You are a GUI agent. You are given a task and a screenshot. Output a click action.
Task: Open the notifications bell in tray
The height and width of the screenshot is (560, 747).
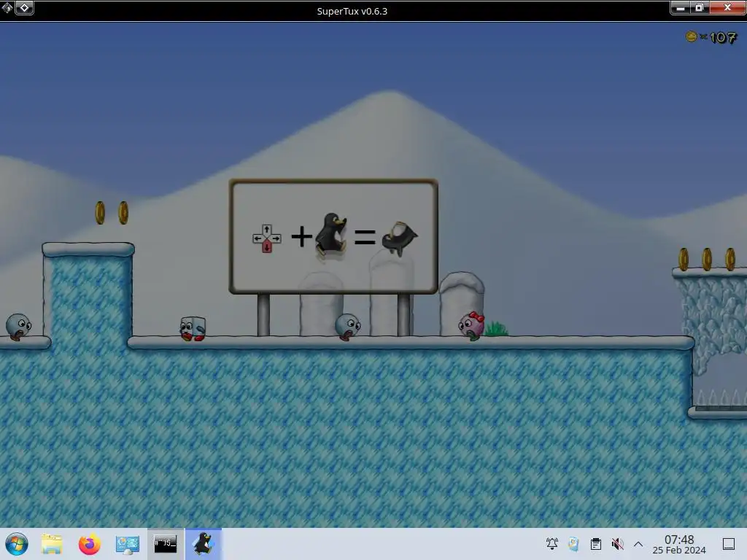(551, 544)
